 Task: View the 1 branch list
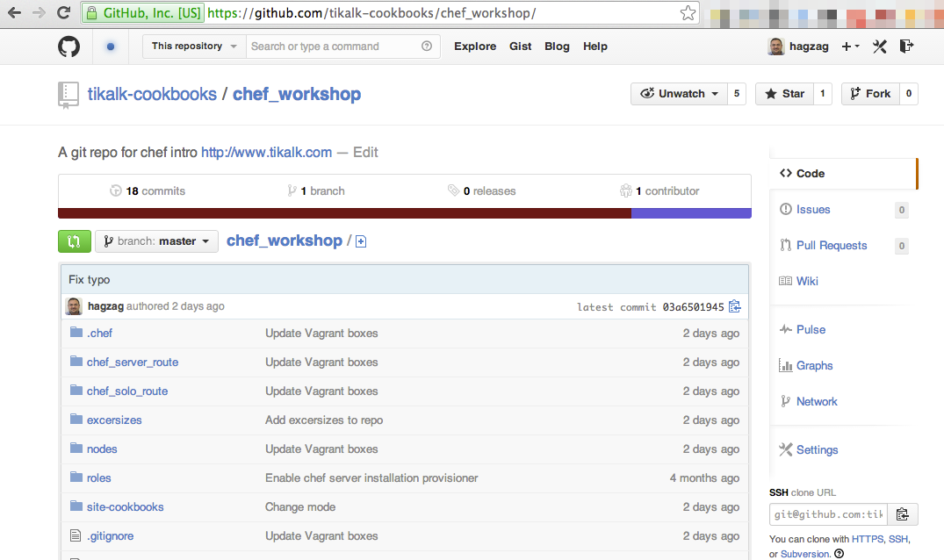pos(316,190)
